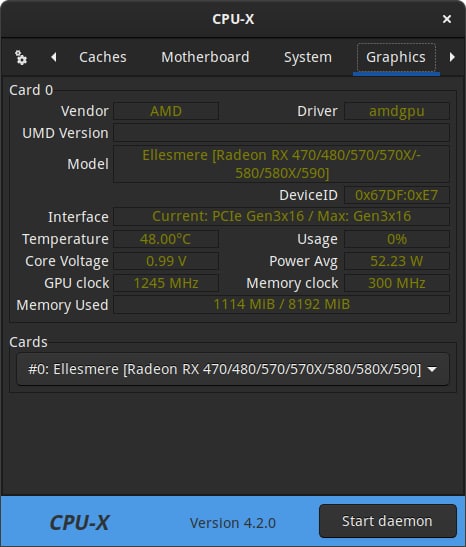This screenshot has height=547, width=466.
Task: Select the Graphics tab
Action: pos(396,57)
